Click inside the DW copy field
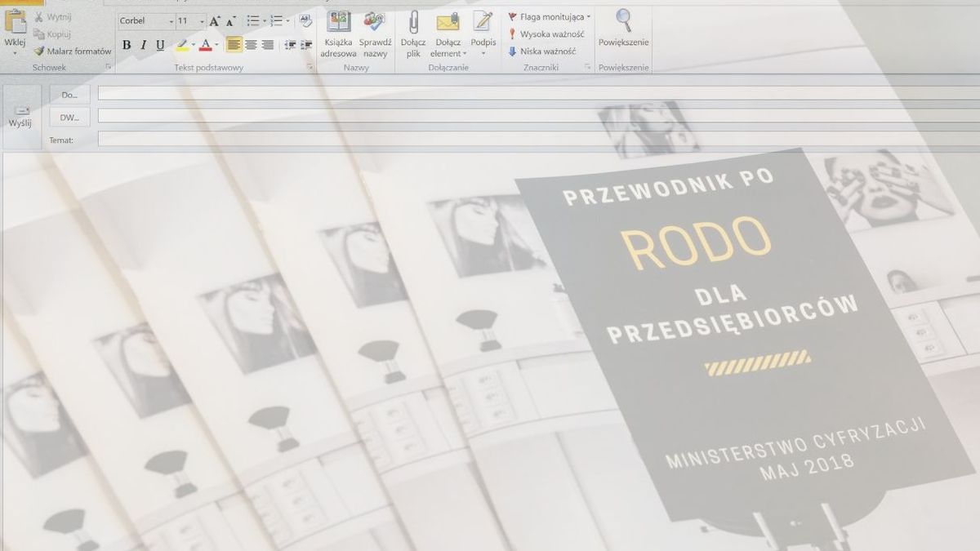The height and width of the screenshot is (551, 980). coord(539,117)
